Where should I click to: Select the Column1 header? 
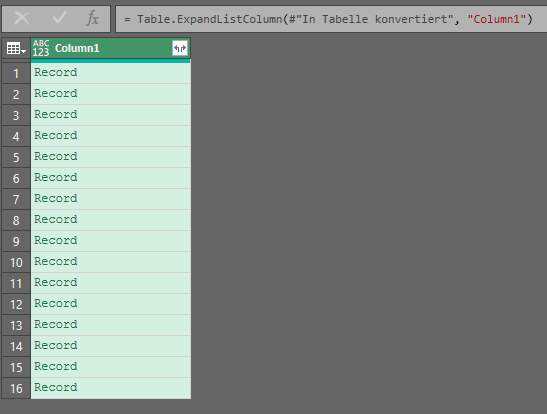click(111, 48)
